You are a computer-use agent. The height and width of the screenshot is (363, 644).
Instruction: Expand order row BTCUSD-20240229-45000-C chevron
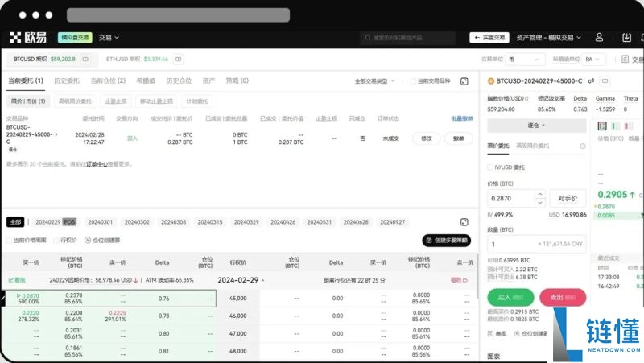pyautogui.click(x=56, y=134)
